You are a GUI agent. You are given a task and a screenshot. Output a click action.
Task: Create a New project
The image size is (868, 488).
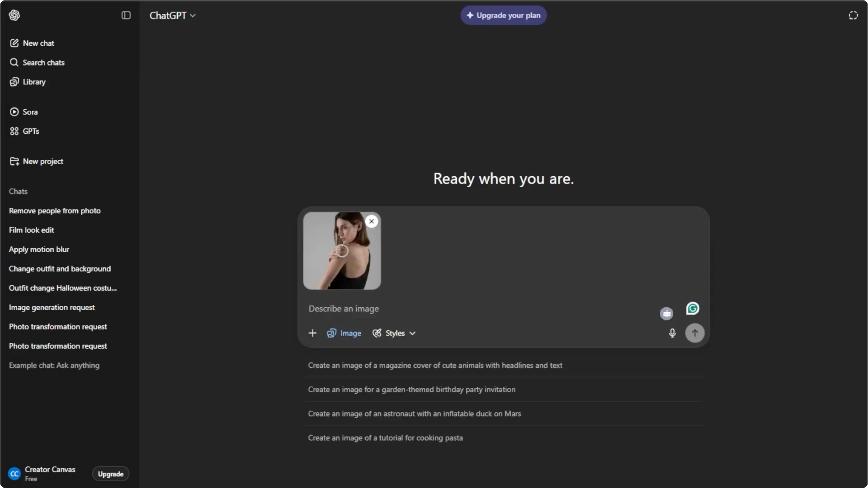36,161
